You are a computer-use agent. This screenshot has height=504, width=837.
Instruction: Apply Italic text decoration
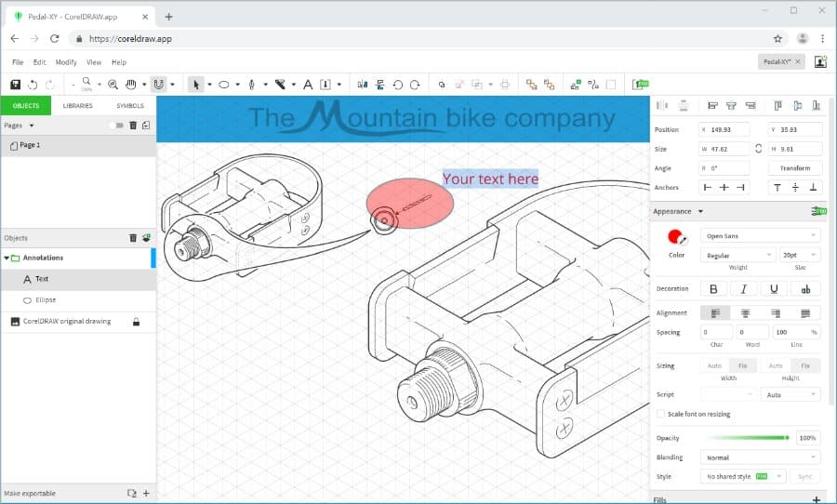744,289
